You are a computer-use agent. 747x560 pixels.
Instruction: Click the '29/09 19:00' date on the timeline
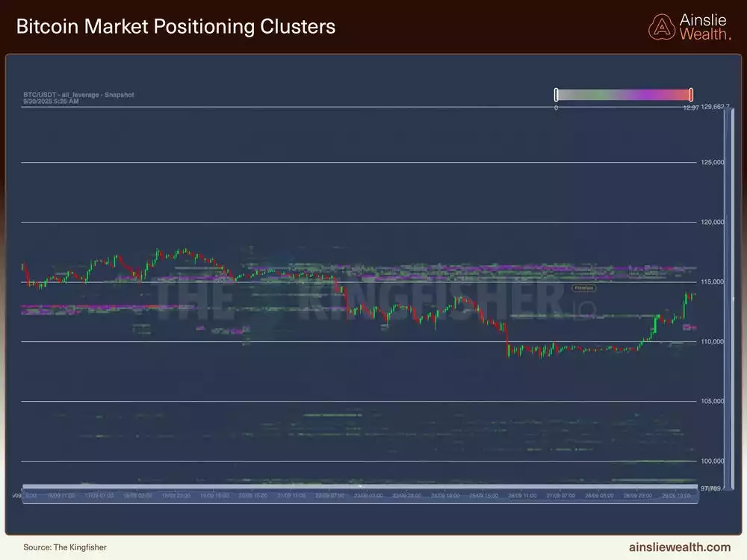[676, 494]
